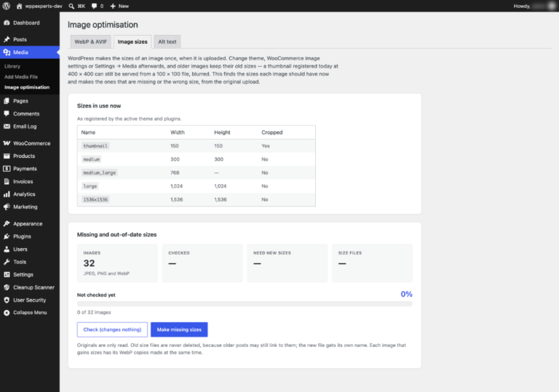Click the large size name
Image resolution: width=559 pixels, height=392 pixels.
[90, 186]
